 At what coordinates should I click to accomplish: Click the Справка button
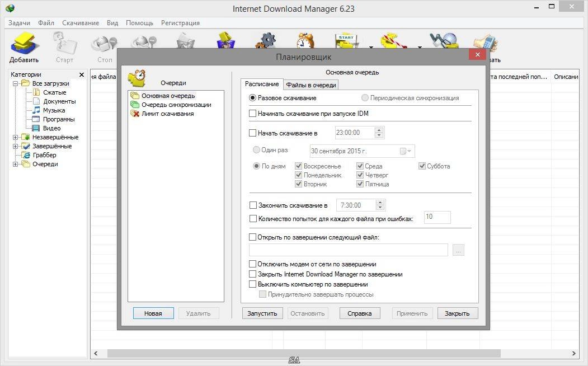coord(360,313)
